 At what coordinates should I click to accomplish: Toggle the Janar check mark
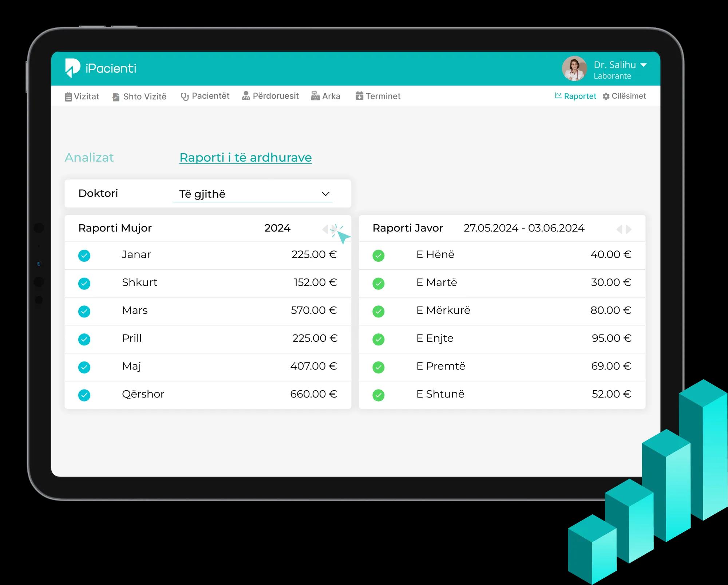pos(84,256)
